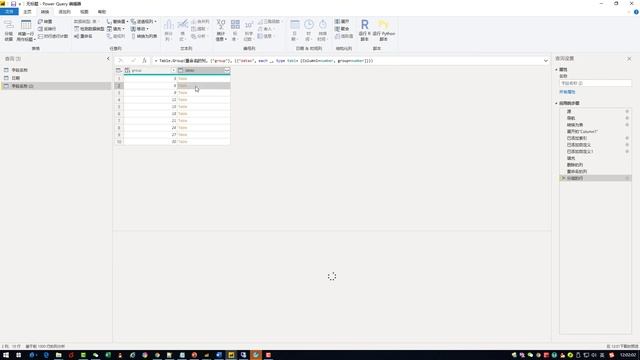Open the Windows Start menu

point(6,355)
